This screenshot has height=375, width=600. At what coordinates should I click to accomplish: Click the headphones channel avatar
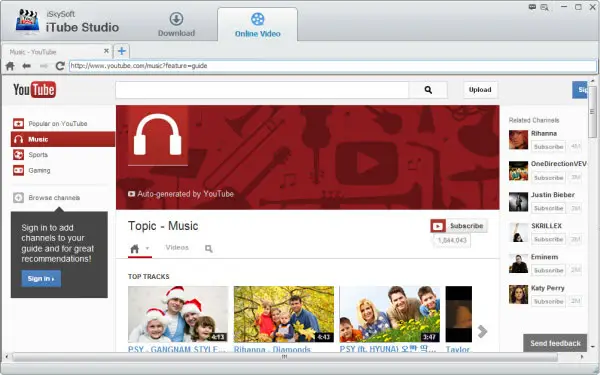(x=158, y=136)
